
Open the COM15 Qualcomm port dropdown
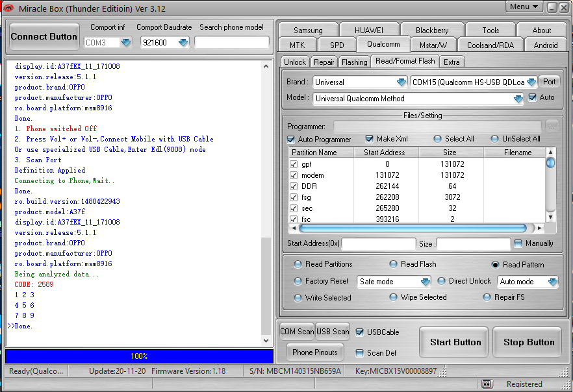[x=531, y=82]
